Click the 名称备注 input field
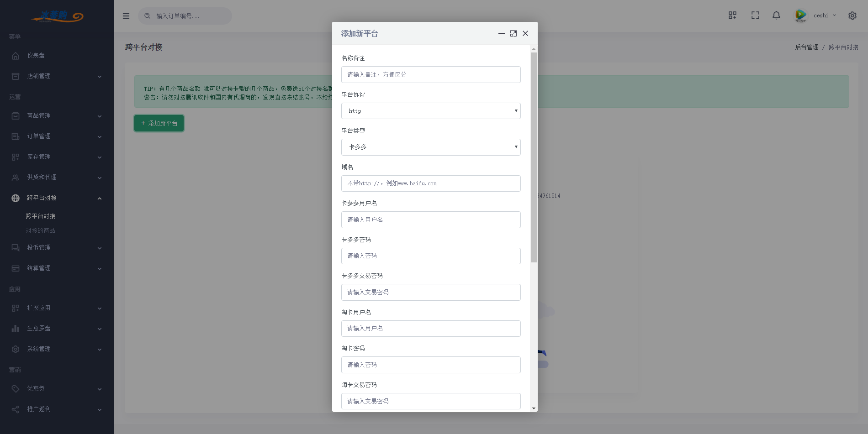This screenshot has height=434, width=868. click(430, 75)
